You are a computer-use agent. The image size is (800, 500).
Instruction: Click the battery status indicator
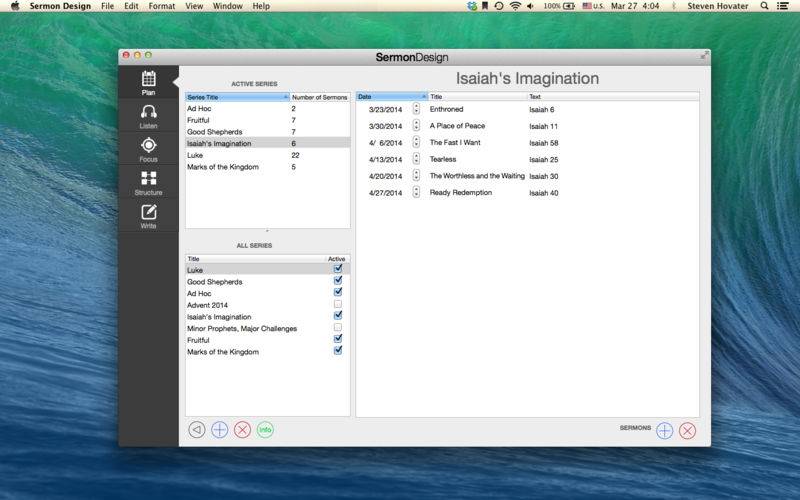click(559, 6)
